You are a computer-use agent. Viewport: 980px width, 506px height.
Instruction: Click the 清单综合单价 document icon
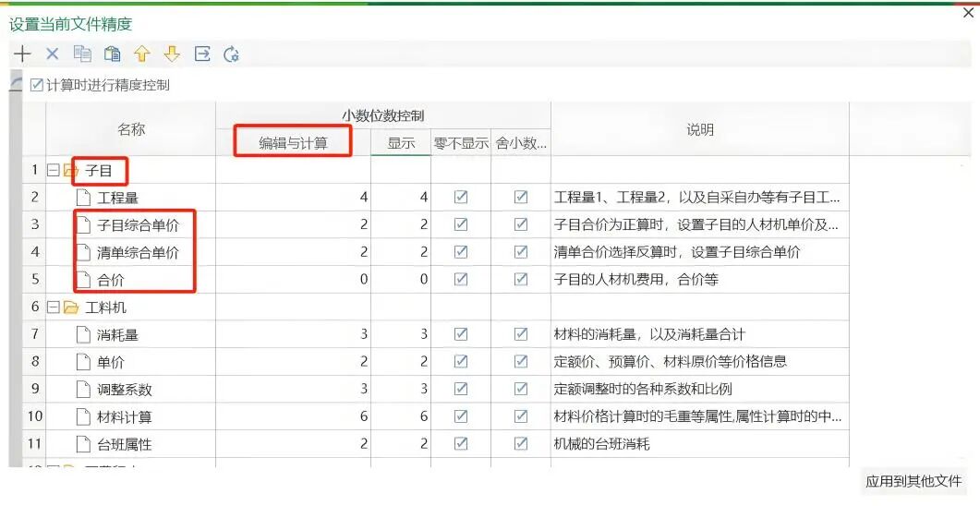click(x=84, y=253)
